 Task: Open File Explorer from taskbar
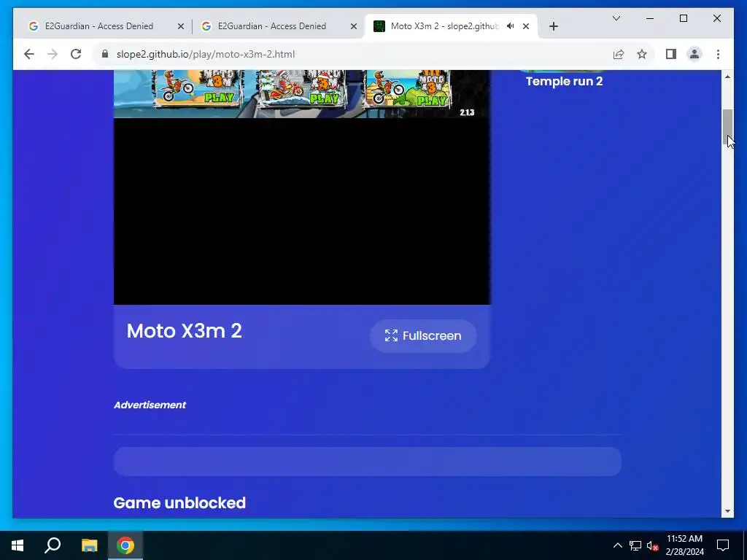point(89,545)
